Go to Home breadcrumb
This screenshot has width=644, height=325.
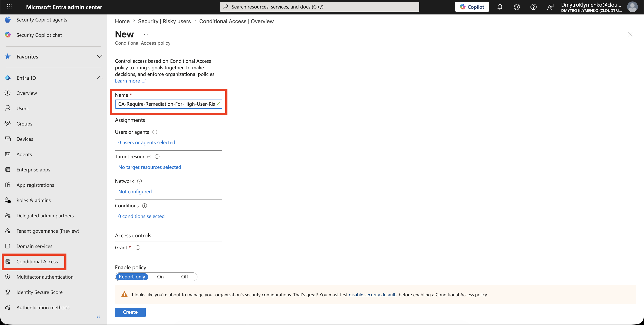tap(122, 21)
